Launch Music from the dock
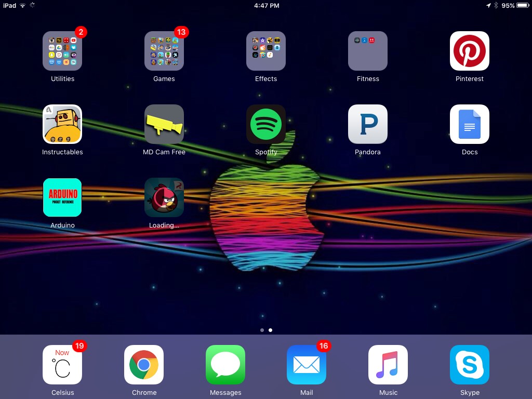Image resolution: width=532 pixels, height=399 pixels. point(388,365)
